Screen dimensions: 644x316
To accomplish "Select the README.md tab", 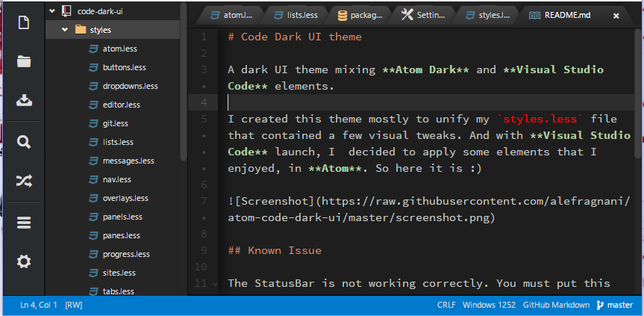I will pos(568,15).
